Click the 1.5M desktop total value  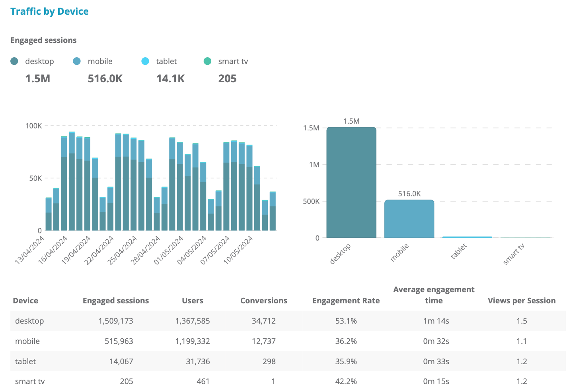pos(38,79)
